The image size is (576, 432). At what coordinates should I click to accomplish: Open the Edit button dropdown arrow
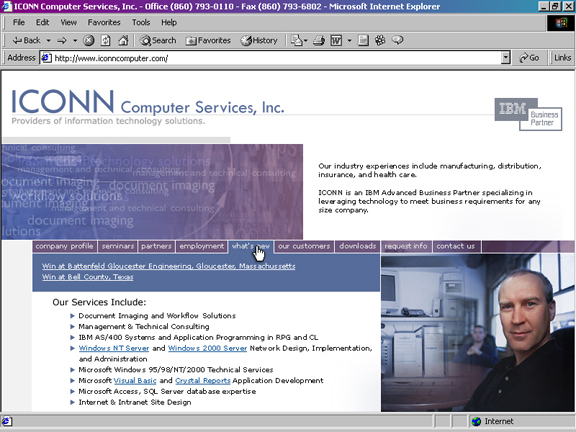[349, 40]
